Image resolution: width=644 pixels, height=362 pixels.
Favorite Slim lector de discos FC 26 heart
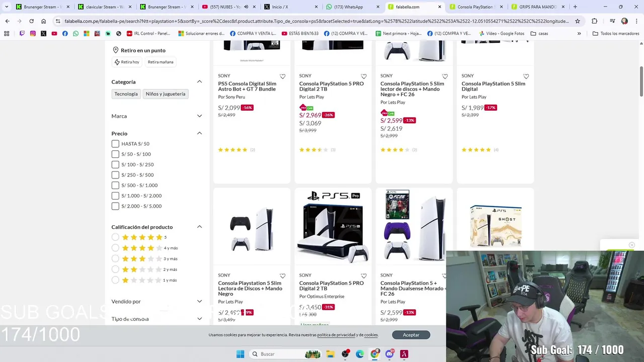445,76
